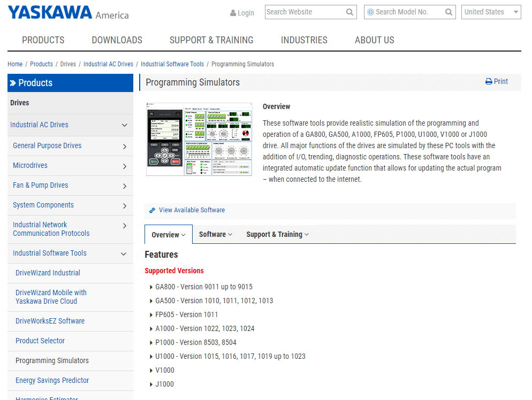The image size is (532, 400).
Task: Open the INDUSTRIES main menu
Action: pos(304,40)
